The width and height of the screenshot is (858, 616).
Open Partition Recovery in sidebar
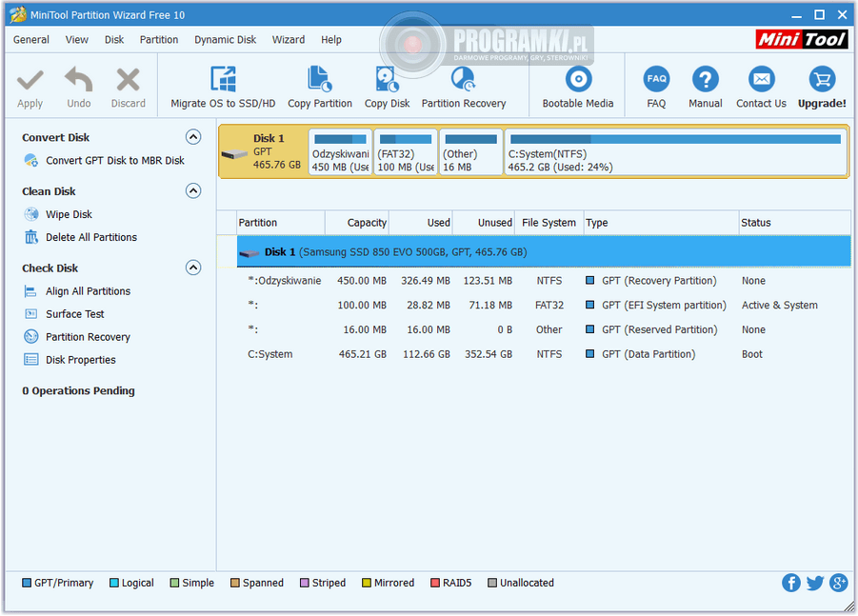tap(88, 337)
